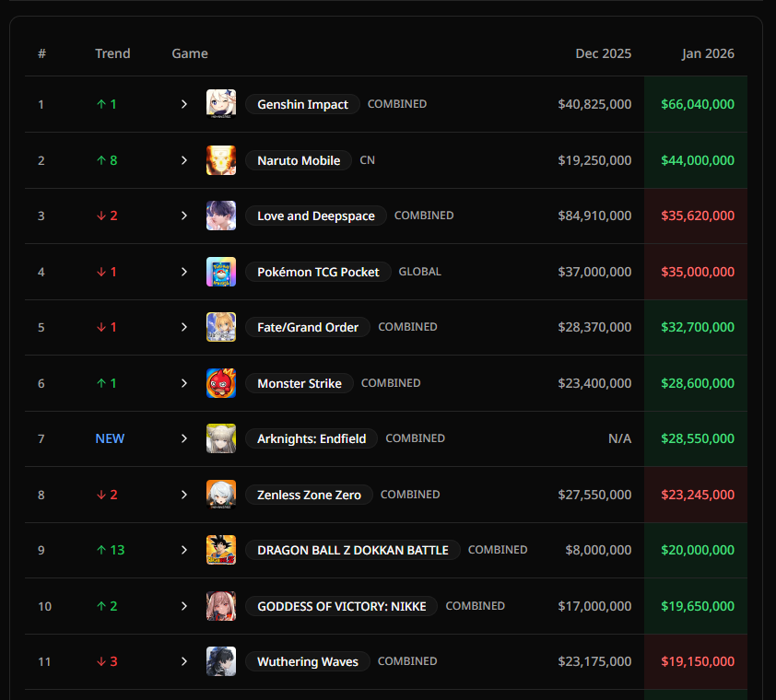Click the GODDESS OF VICTORY: NIKKE pill
Viewport: 776px width, 700px height.
point(342,606)
